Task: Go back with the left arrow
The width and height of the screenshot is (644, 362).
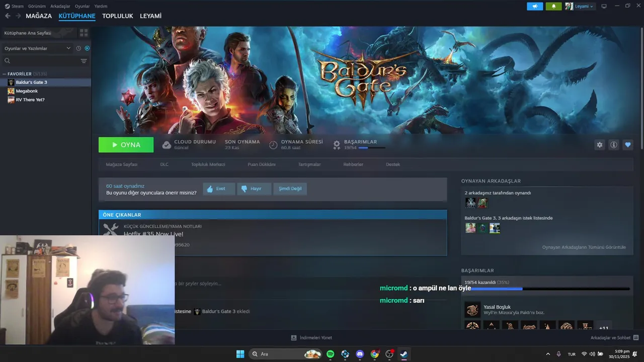Action: 8,16
